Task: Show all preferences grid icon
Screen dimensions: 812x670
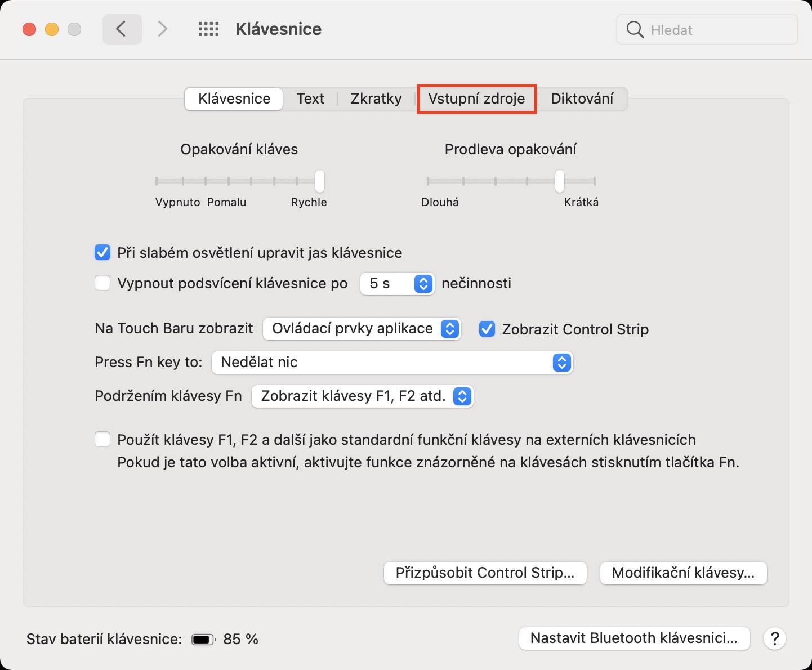Action: pos(208,29)
